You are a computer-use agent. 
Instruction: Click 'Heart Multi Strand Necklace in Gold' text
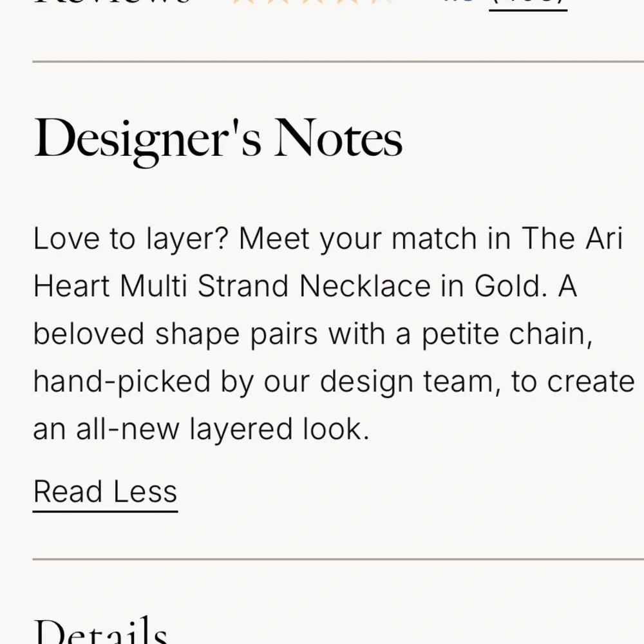coord(290,287)
